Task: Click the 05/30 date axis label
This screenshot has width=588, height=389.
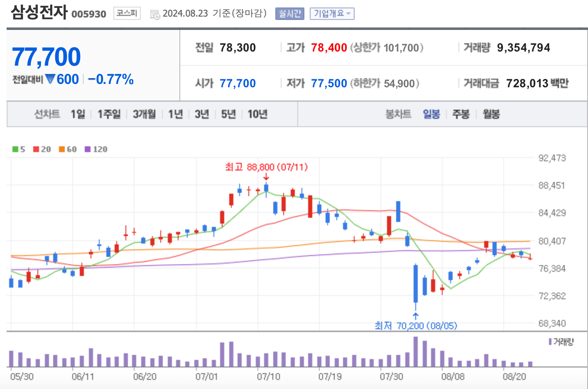Action: tap(22, 377)
